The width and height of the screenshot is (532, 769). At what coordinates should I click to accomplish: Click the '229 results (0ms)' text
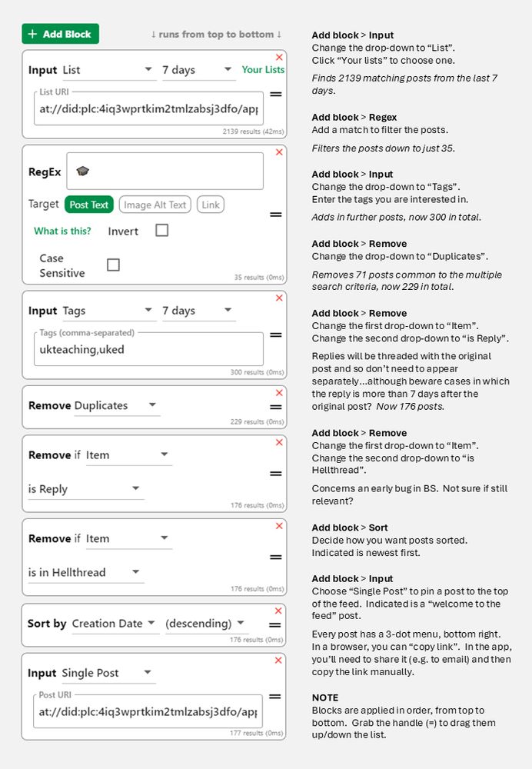[257, 421]
